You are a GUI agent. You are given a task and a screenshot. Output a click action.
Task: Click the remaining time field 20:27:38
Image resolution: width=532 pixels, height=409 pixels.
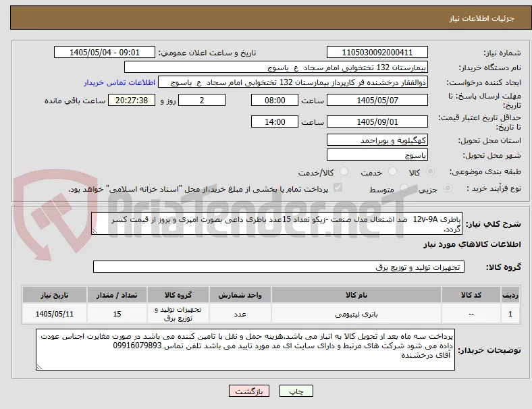(132, 101)
